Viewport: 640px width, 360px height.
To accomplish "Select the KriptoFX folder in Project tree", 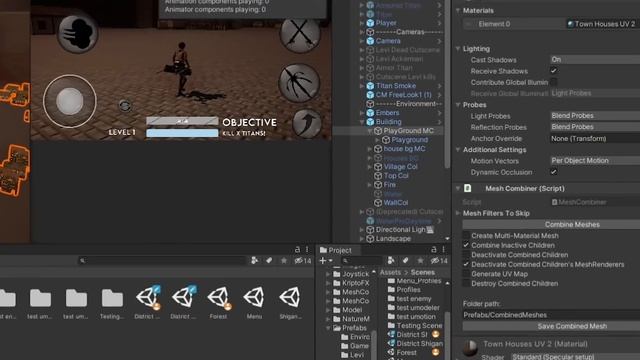I will [356, 283].
